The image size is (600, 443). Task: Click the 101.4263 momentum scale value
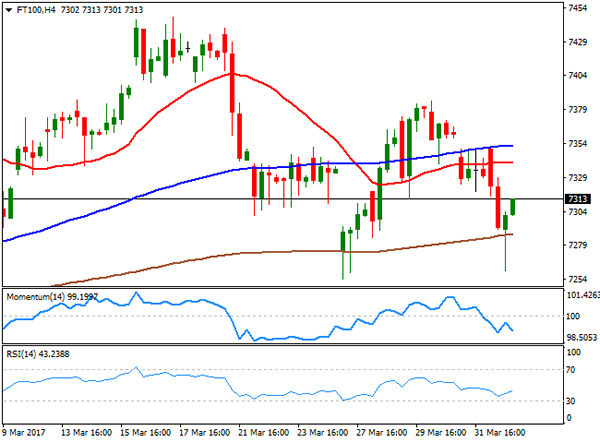coord(583,295)
